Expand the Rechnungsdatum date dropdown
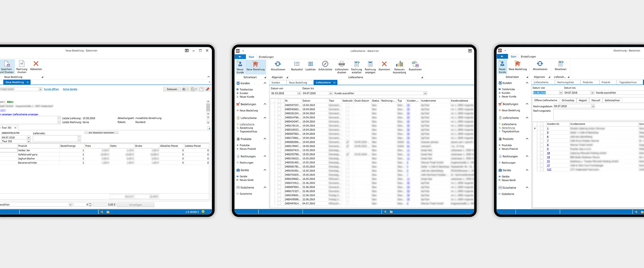The image size is (644, 268). pos(593,106)
